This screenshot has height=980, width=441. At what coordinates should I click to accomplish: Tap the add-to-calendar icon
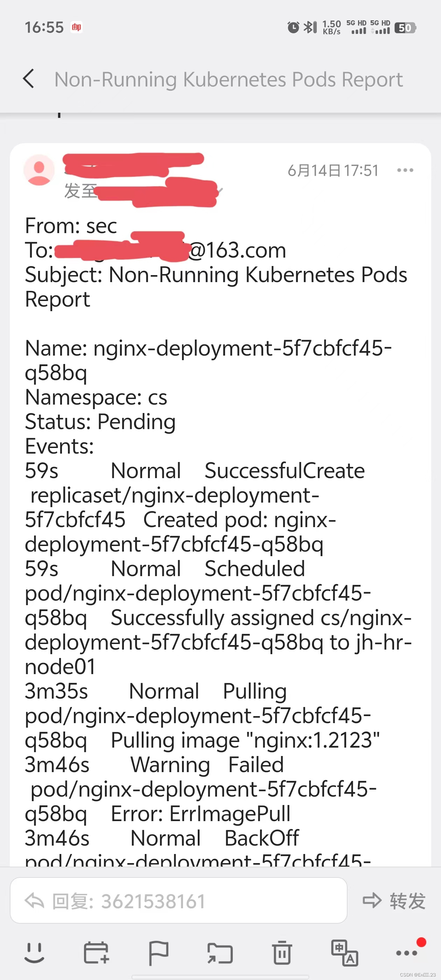(x=96, y=952)
